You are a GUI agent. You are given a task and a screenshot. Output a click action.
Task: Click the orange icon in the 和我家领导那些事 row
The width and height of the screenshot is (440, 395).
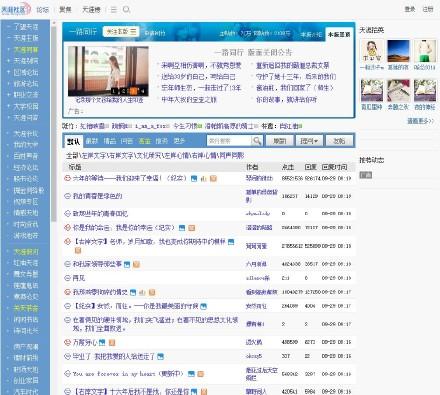[x=136, y=264]
